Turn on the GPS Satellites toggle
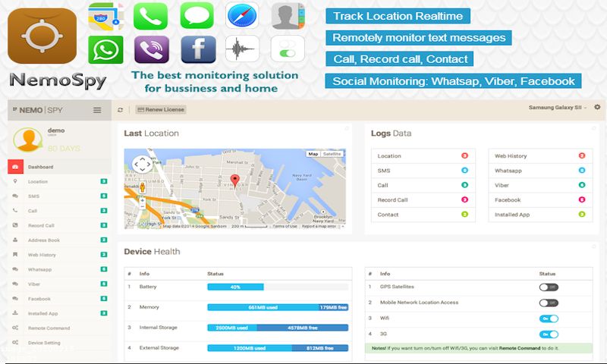Image resolution: width=607 pixels, height=364 pixels. click(x=549, y=287)
